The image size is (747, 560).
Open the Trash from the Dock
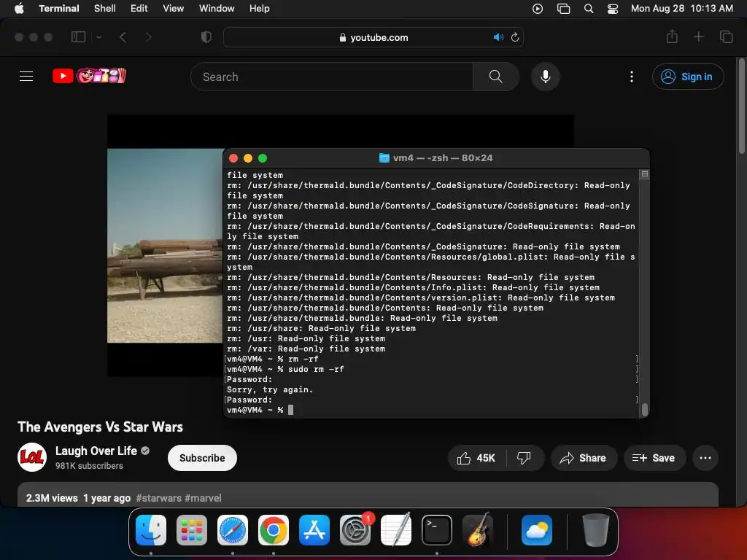pyautogui.click(x=595, y=530)
